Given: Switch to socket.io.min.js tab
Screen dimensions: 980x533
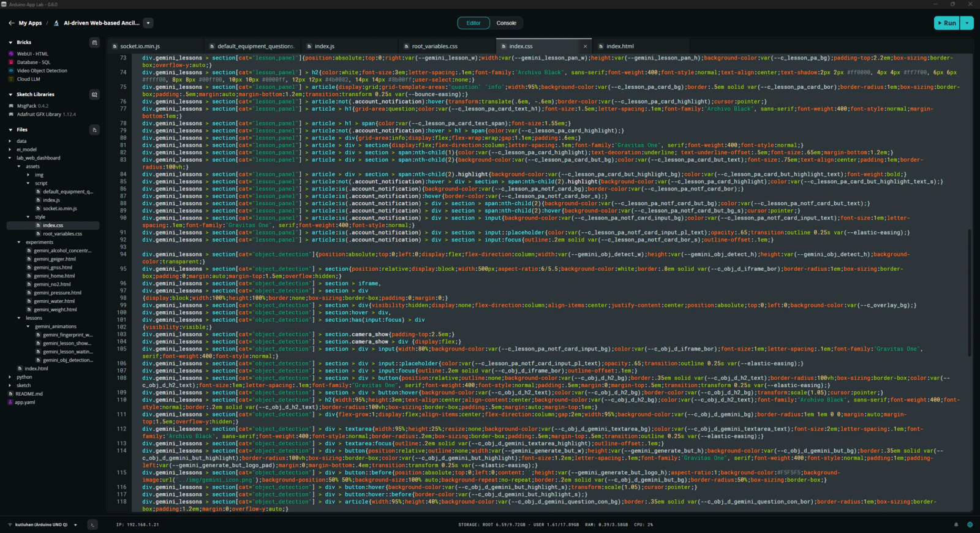Looking at the screenshot, I should point(140,47).
